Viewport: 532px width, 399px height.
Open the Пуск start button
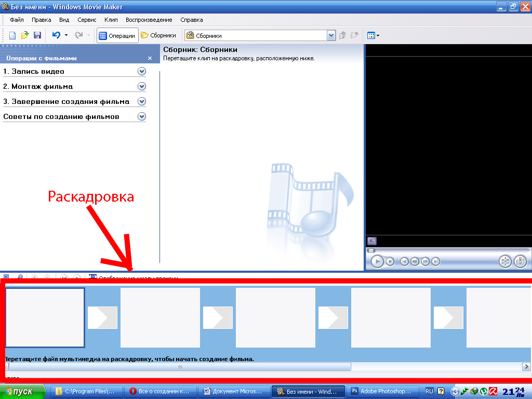pyautogui.click(x=22, y=392)
